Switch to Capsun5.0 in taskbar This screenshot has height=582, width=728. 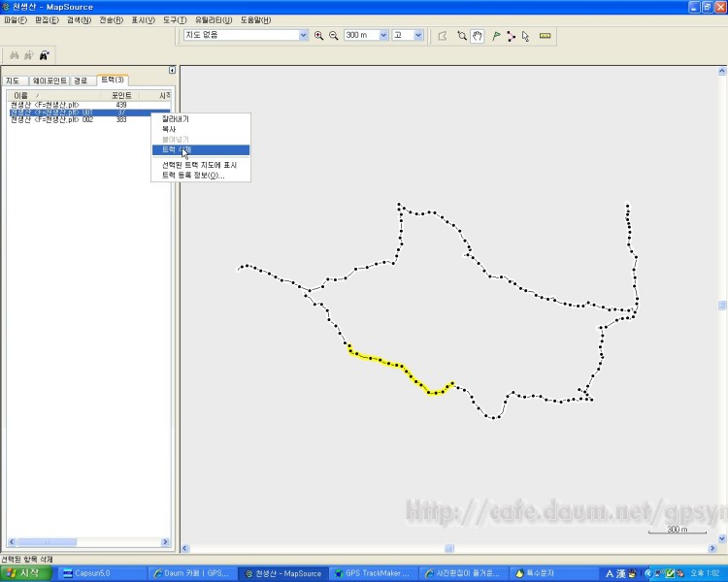(x=103, y=573)
